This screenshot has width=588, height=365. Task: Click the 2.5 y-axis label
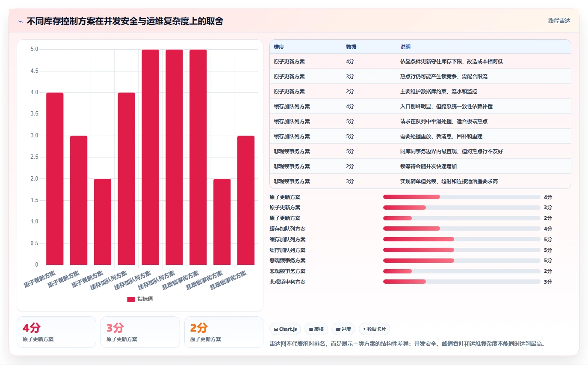34,157
